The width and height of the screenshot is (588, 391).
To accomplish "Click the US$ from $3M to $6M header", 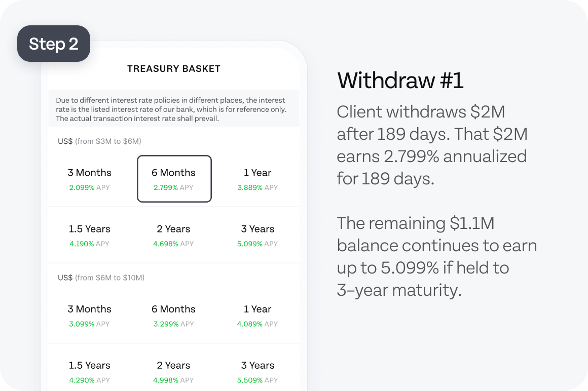I will (x=99, y=141).
